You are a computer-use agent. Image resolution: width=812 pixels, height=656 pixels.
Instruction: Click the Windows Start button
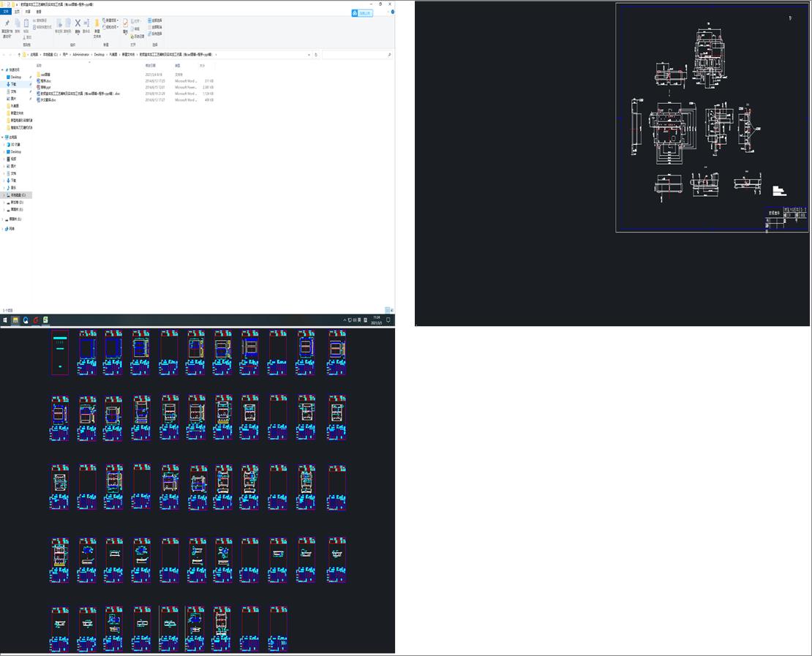pos(5,320)
